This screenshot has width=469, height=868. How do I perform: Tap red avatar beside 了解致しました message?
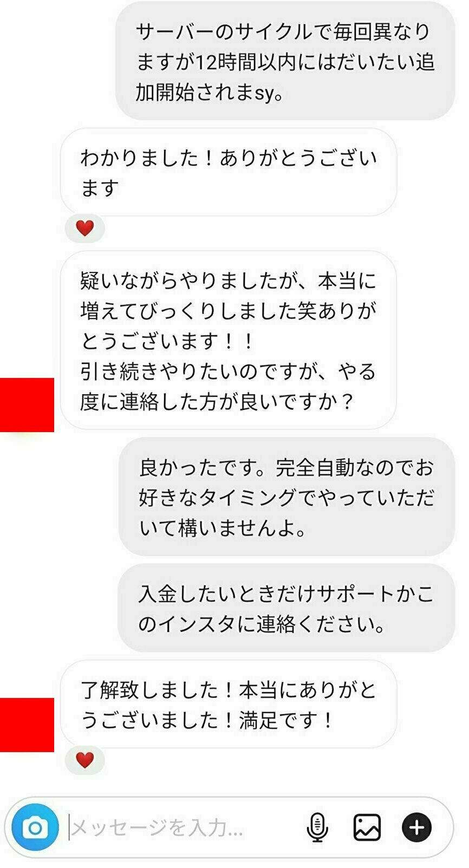pyautogui.click(x=27, y=725)
